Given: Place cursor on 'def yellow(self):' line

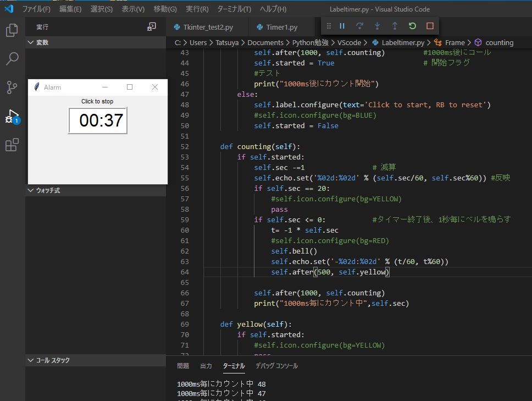Looking at the screenshot, I should coord(256,324).
